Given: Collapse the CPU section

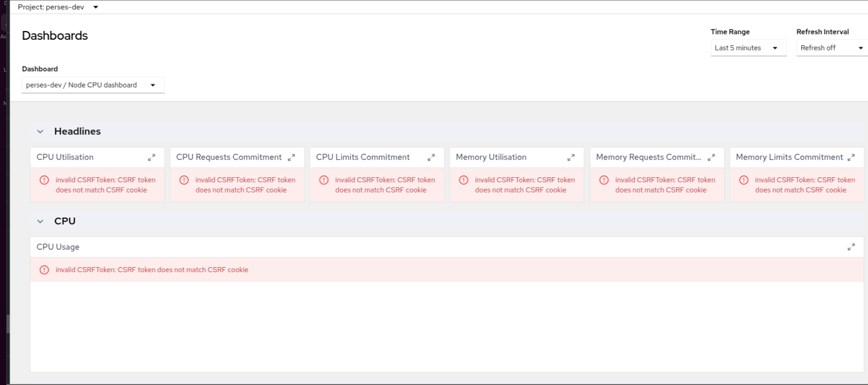Looking at the screenshot, I should [x=40, y=221].
